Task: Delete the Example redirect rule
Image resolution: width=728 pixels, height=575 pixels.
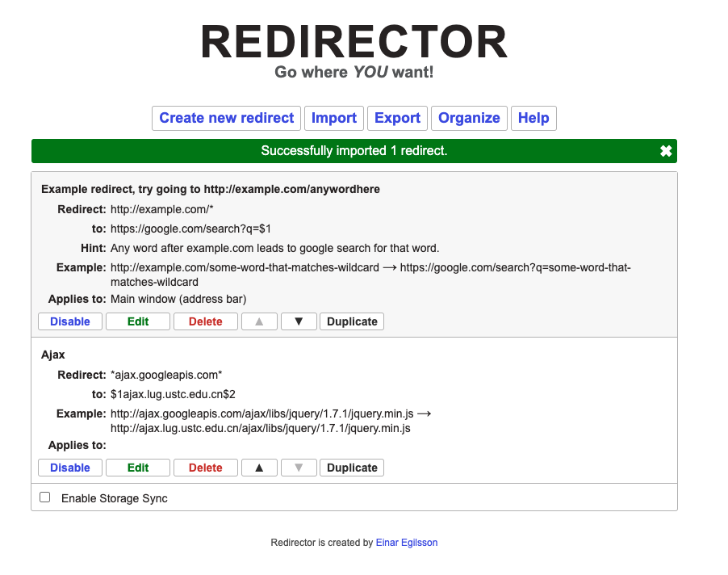Action: point(206,321)
